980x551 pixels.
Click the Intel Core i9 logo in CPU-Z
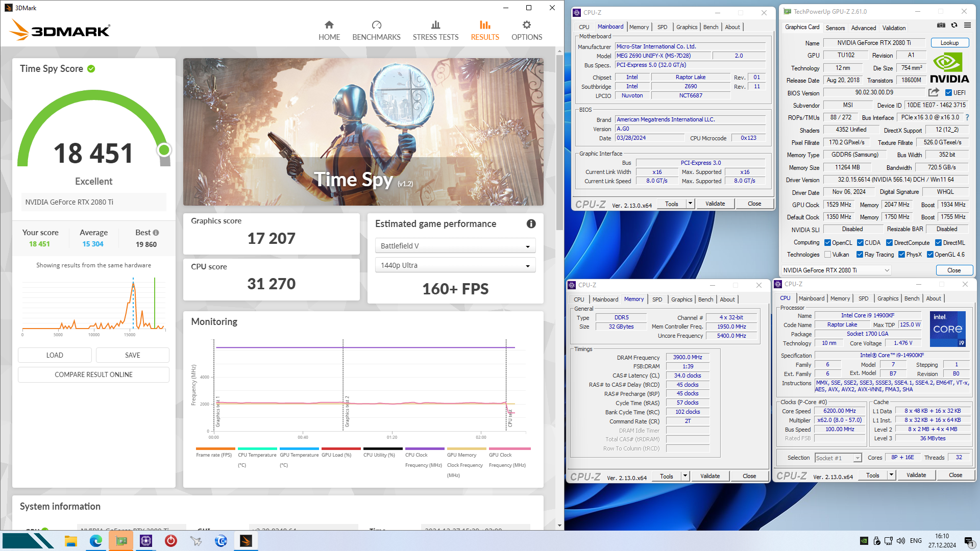[948, 329]
